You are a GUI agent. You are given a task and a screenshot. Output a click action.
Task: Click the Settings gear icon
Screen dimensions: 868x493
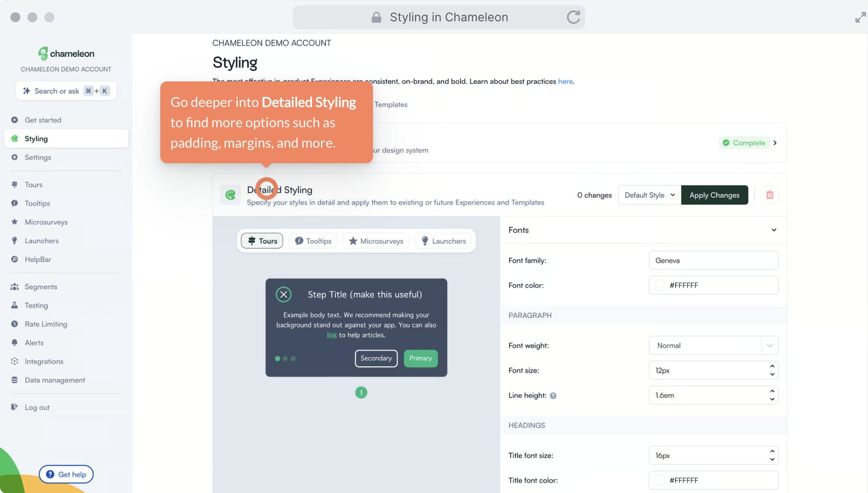[x=15, y=158]
